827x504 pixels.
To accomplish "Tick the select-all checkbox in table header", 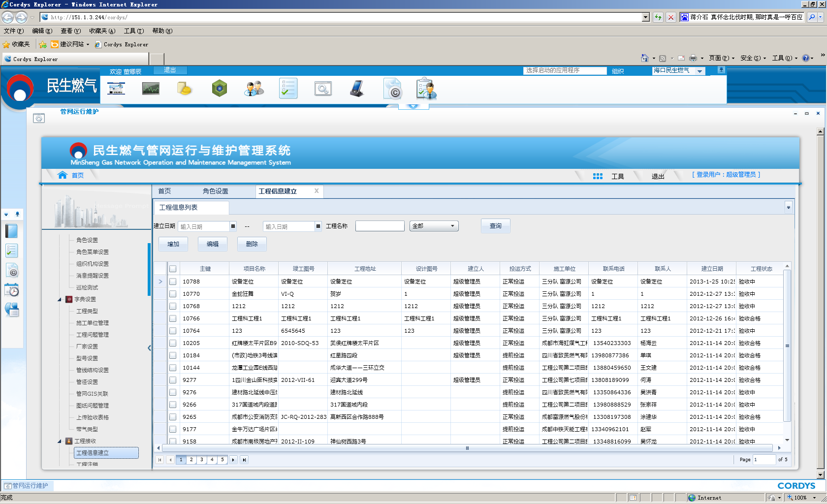I will pyautogui.click(x=173, y=269).
